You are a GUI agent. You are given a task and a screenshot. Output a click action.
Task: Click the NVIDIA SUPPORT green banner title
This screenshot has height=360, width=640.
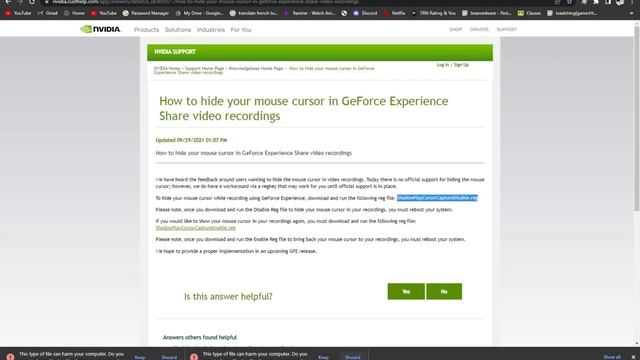pyautogui.click(x=175, y=52)
